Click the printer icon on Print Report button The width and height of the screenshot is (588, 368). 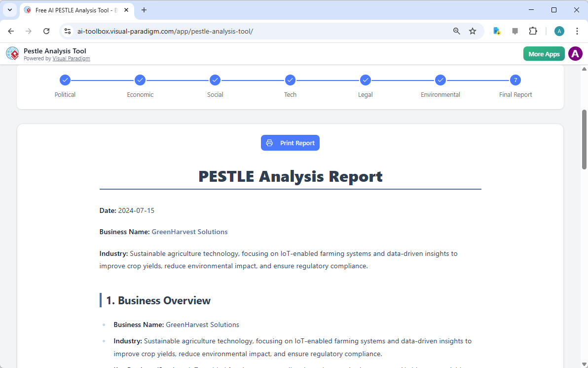click(x=269, y=143)
